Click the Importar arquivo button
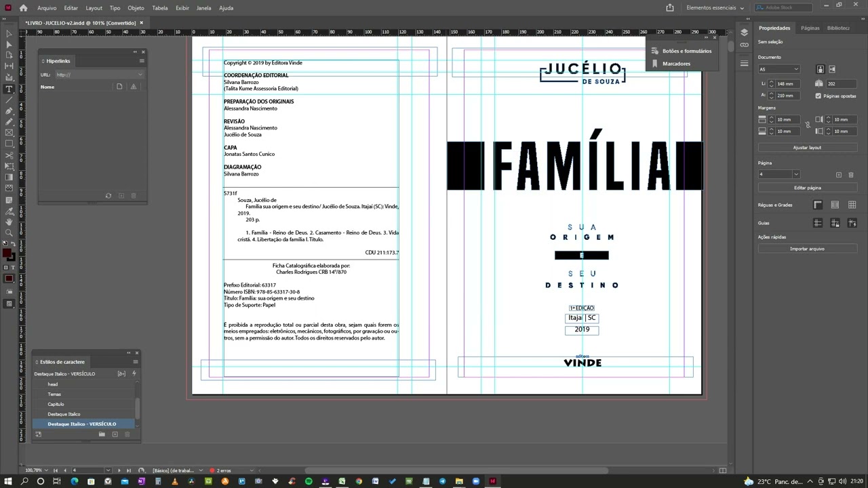Screen dimensions: 868x488 coord(807,249)
